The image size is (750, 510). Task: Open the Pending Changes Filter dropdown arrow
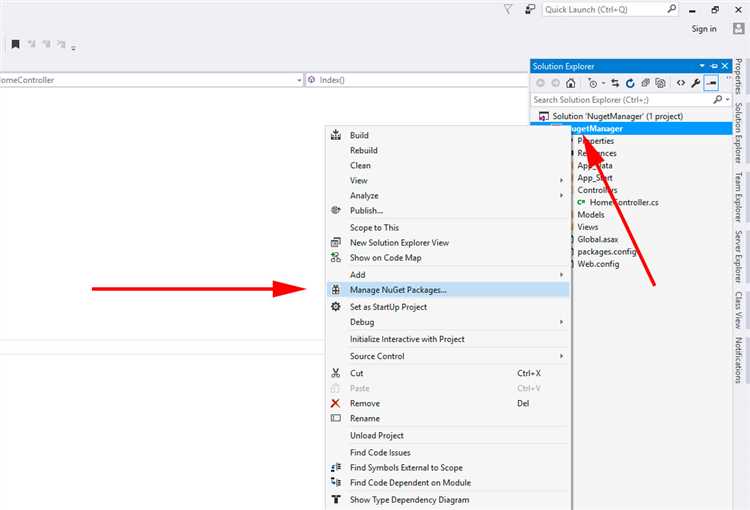[x=603, y=83]
